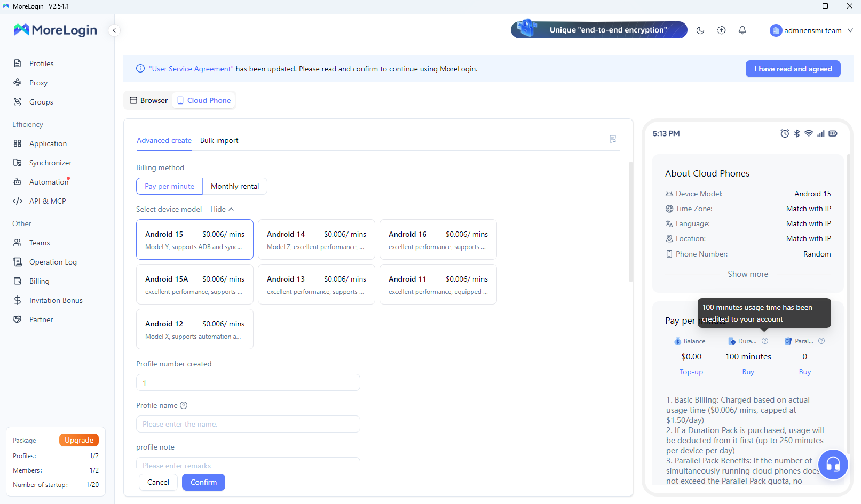This screenshot has width=861, height=504.
Task: Click the Profile name input field
Action: [248, 424]
